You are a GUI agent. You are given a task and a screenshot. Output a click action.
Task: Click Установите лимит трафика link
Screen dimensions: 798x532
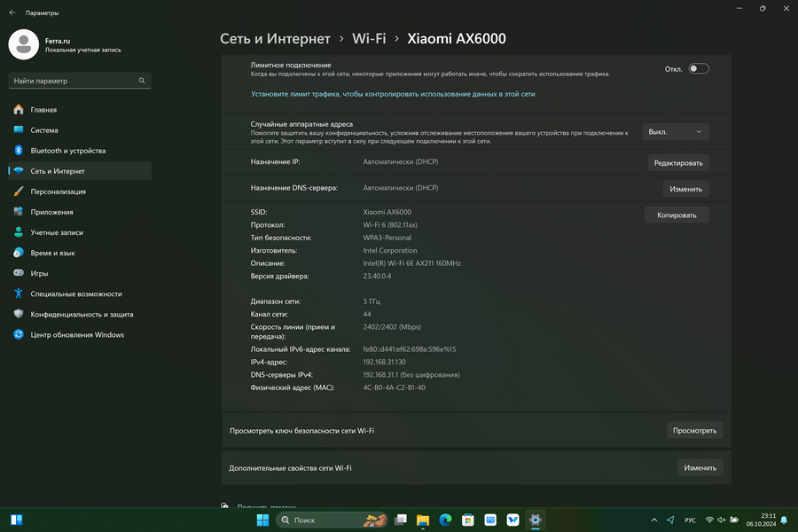tap(393, 93)
